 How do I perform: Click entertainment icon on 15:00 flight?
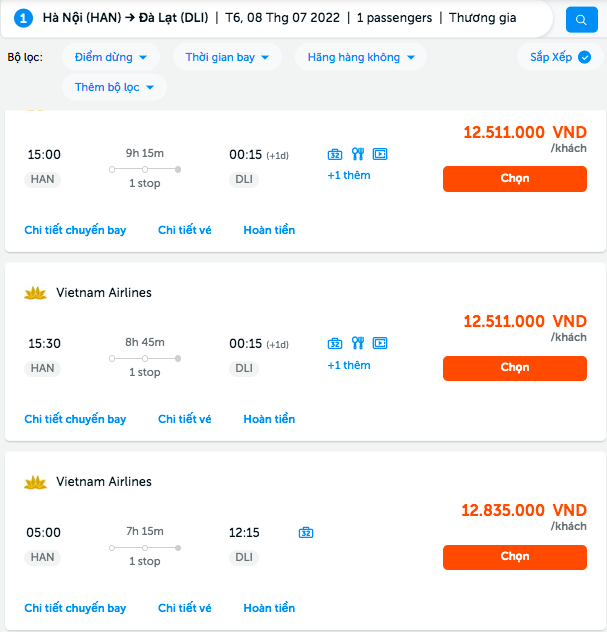tap(379, 154)
